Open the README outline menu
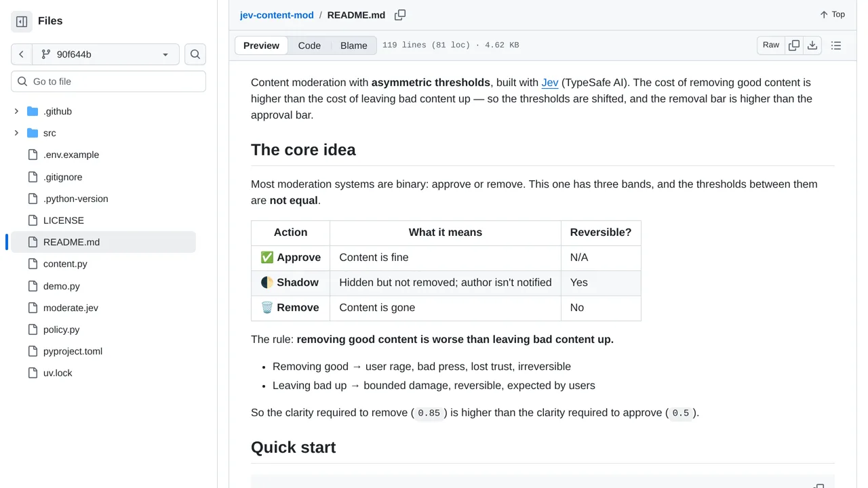868x488 pixels. [836, 45]
